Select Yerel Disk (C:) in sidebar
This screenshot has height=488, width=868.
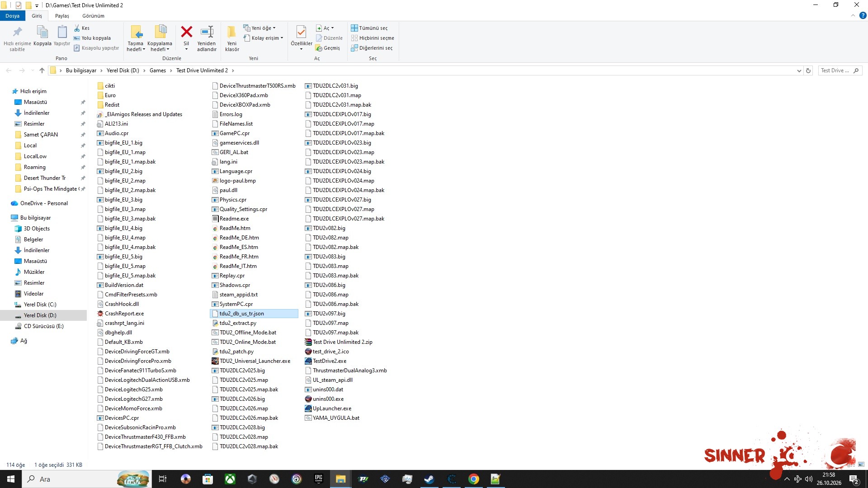(40, 305)
